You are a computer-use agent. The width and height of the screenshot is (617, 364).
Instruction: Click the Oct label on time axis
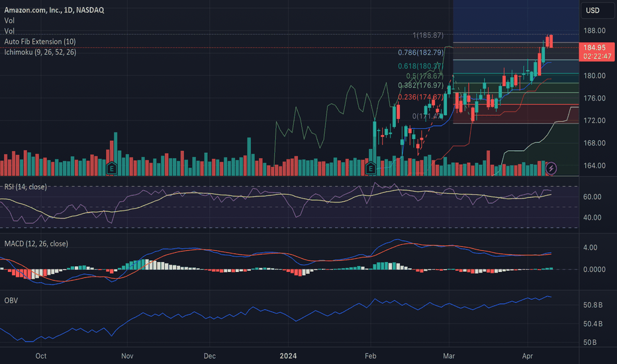click(x=40, y=356)
